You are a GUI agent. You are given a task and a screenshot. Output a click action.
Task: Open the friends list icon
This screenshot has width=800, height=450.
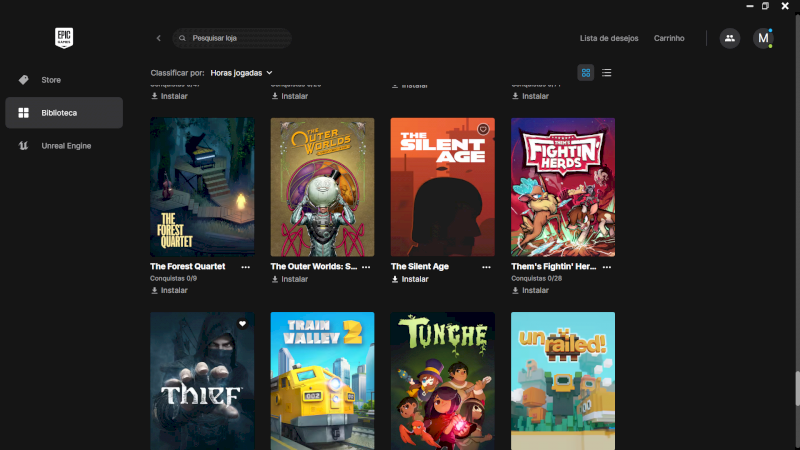(x=730, y=38)
